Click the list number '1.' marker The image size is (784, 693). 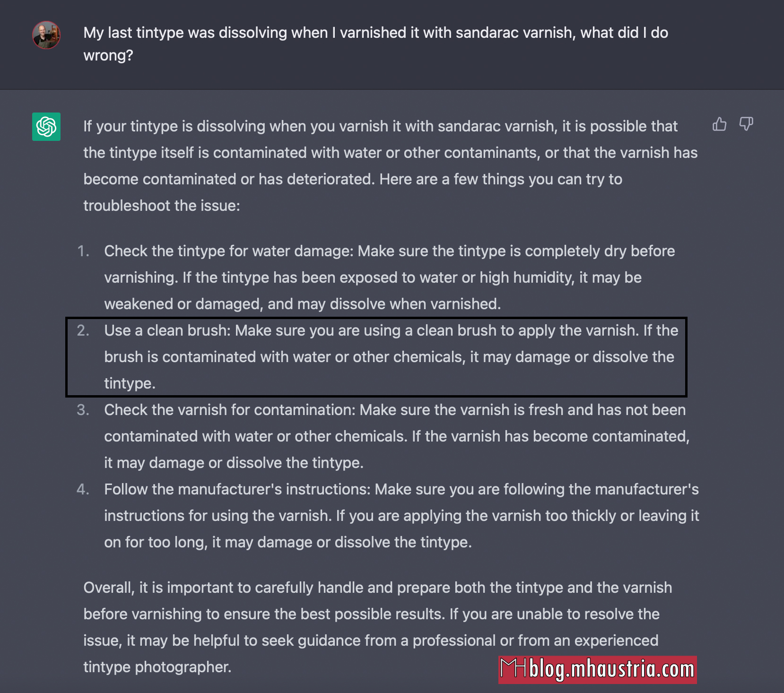83,251
